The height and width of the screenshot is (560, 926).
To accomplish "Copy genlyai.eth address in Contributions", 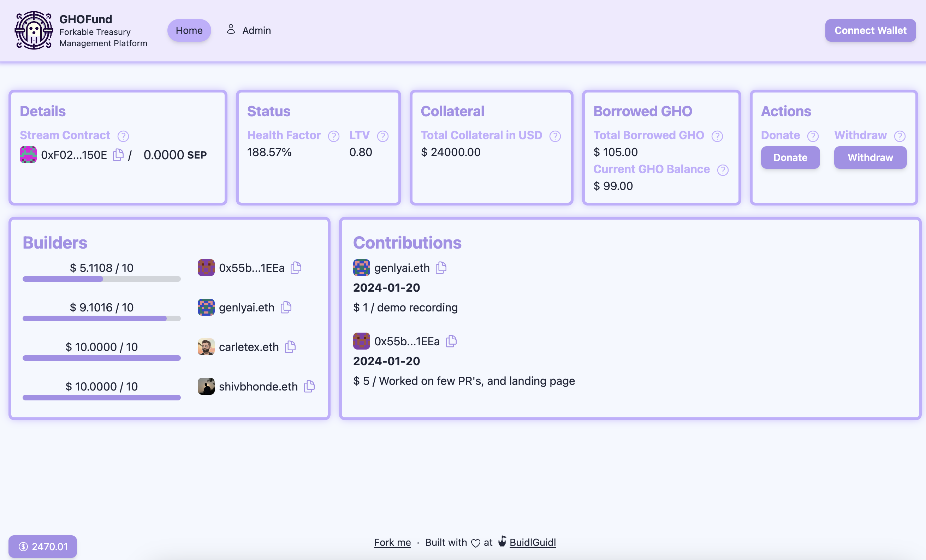I will pos(441,268).
